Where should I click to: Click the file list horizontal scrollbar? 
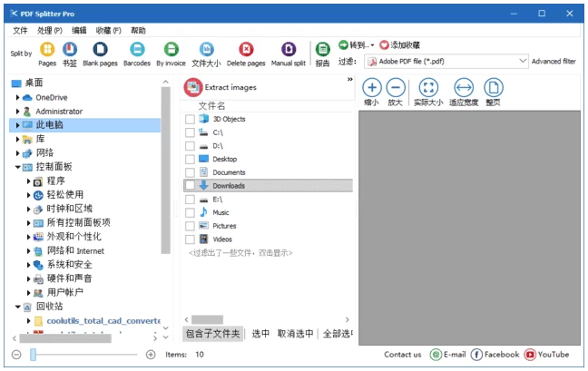click(208, 319)
